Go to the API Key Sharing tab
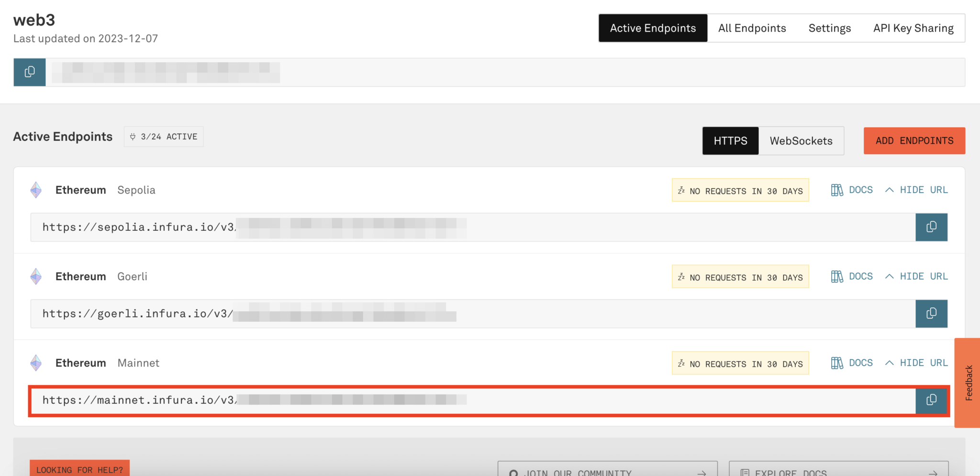The image size is (980, 476). tap(913, 28)
